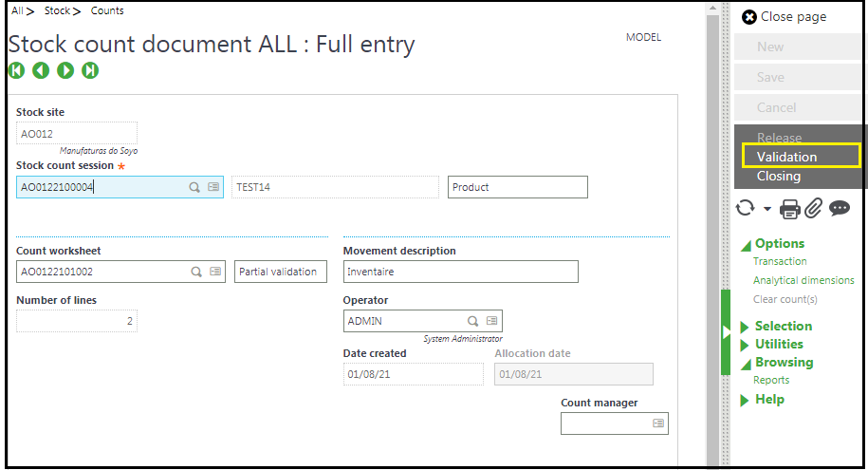Open Analytical dimensions link
The image size is (868, 470).
[x=803, y=280]
